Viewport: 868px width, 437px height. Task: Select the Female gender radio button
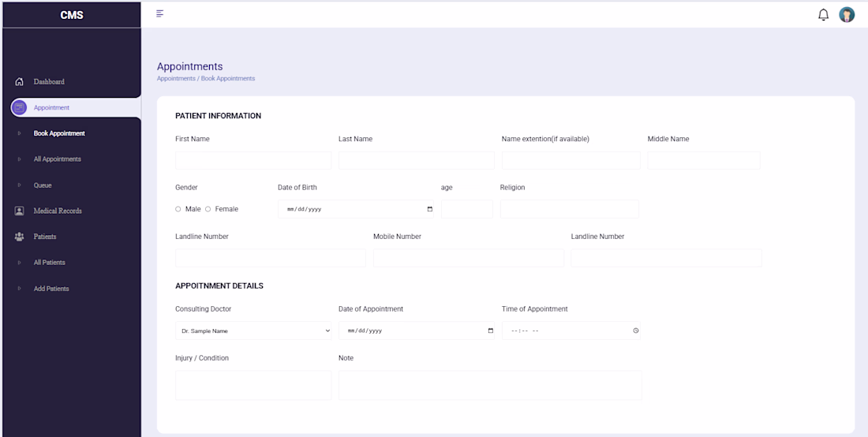208,209
